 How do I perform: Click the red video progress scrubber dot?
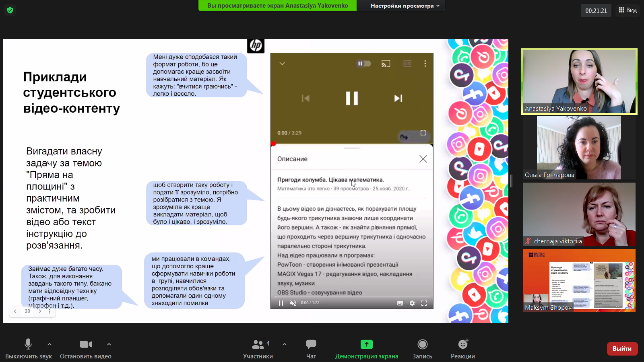273,144
